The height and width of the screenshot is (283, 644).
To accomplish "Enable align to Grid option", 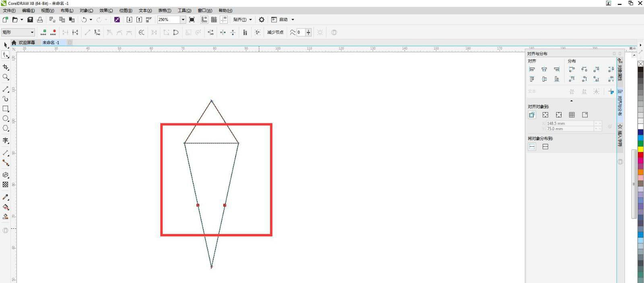I will pyautogui.click(x=572, y=115).
